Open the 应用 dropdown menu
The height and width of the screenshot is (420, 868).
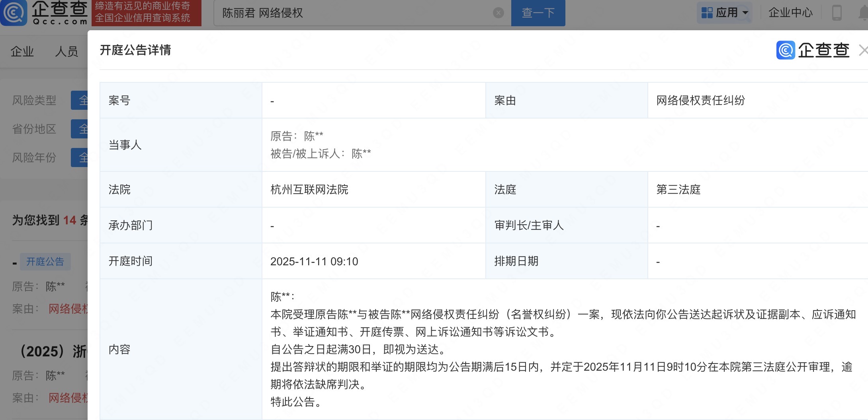[x=727, y=12]
